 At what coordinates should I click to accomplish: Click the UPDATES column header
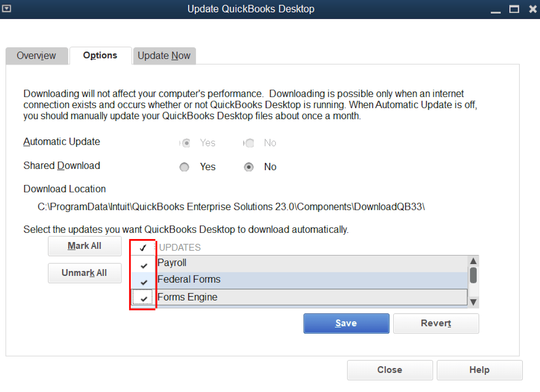pyautogui.click(x=180, y=247)
